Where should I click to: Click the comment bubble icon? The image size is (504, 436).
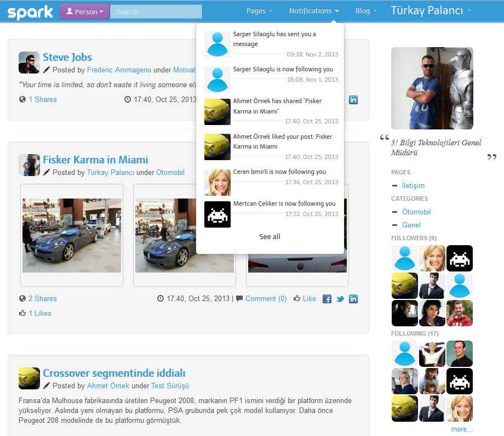point(239,298)
